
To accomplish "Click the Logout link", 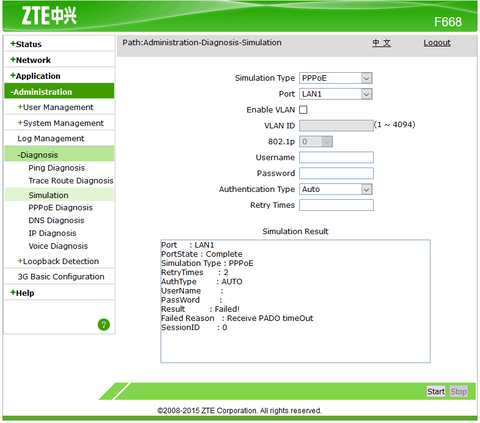I will pos(437,43).
